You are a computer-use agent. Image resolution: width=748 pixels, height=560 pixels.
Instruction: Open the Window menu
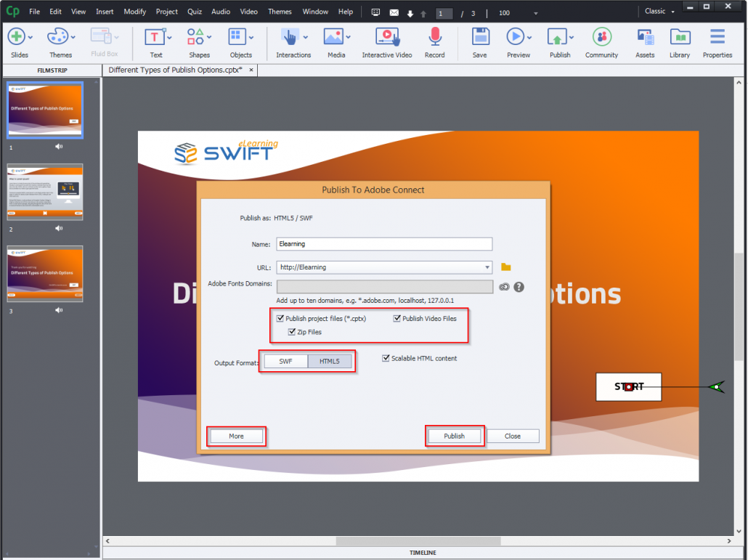pyautogui.click(x=315, y=12)
